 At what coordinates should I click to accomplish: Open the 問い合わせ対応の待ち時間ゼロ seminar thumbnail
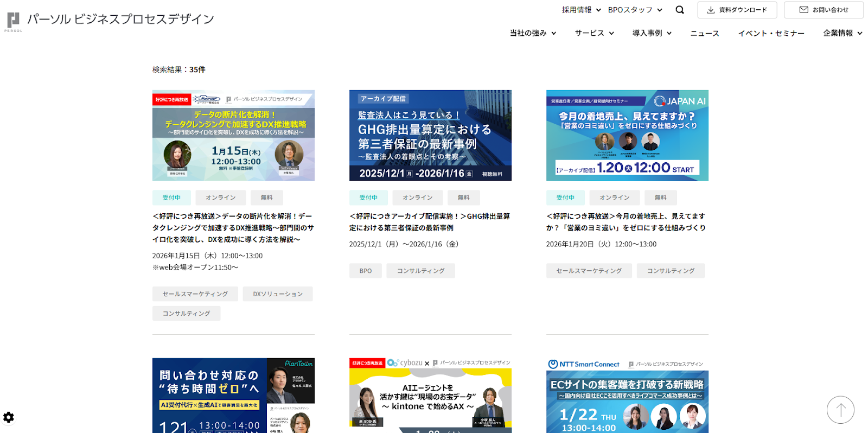pyautogui.click(x=233, y=396)
